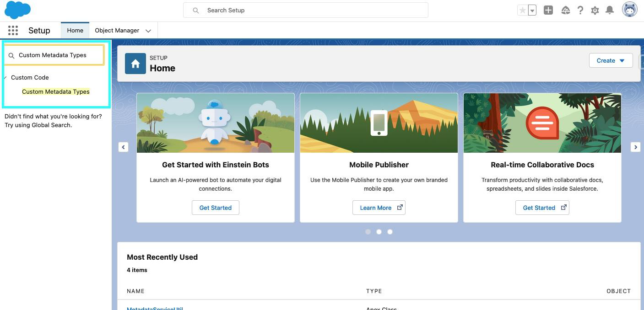The image size is (644, 310).
Task: Open the Object Manager tab chevron
Action: tap(148, 31)
